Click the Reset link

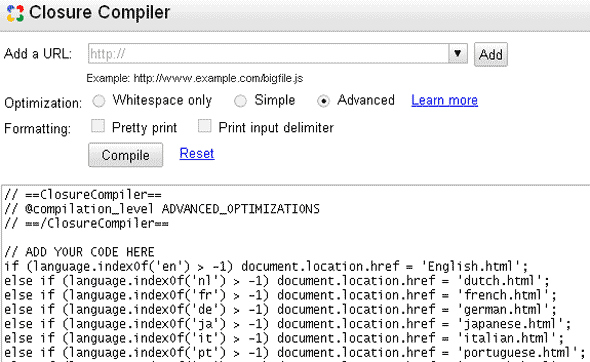coord(197,153)
